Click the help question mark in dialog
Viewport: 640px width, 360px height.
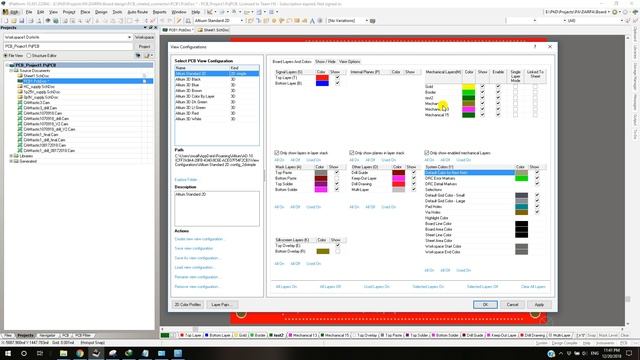click(535, 47)
